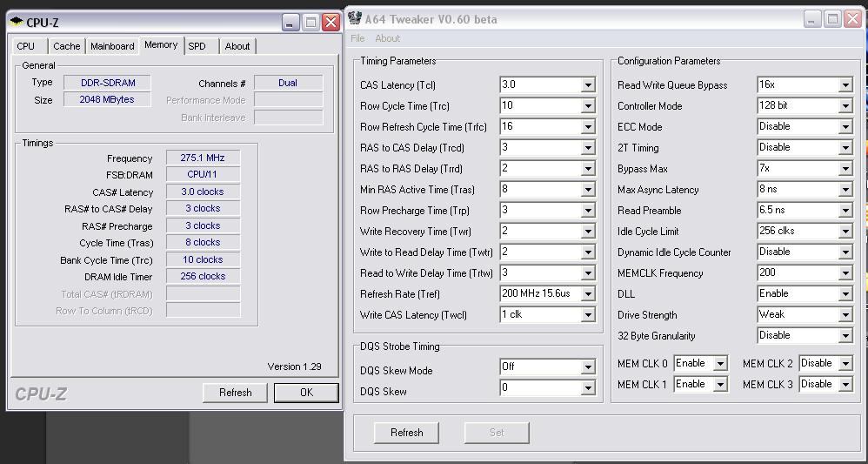Click the greyed Set button
The image size is (868, 464).
point(497,433)
